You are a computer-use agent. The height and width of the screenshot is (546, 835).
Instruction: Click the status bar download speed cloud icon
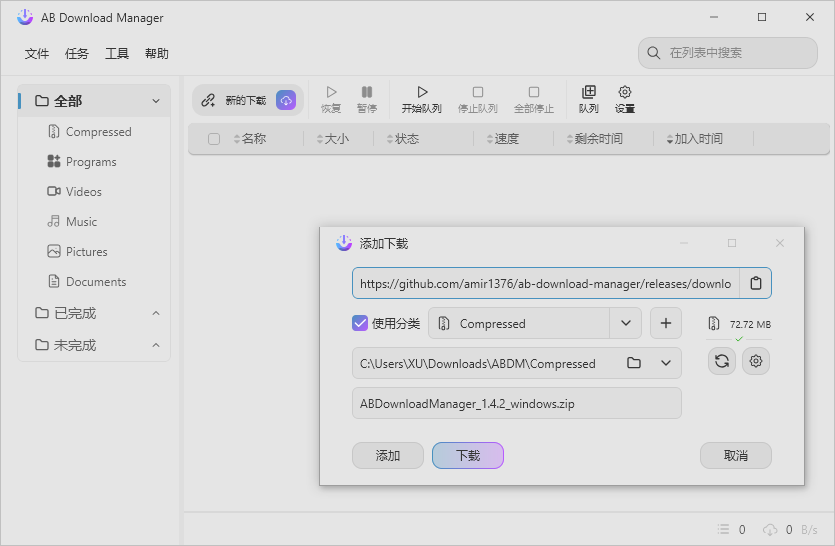(770, 529)
